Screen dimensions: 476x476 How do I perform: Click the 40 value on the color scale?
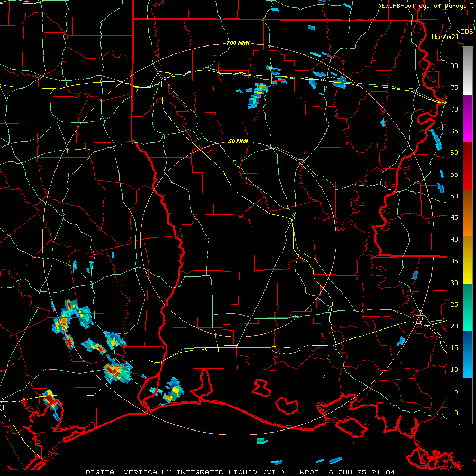coord(454,239)
